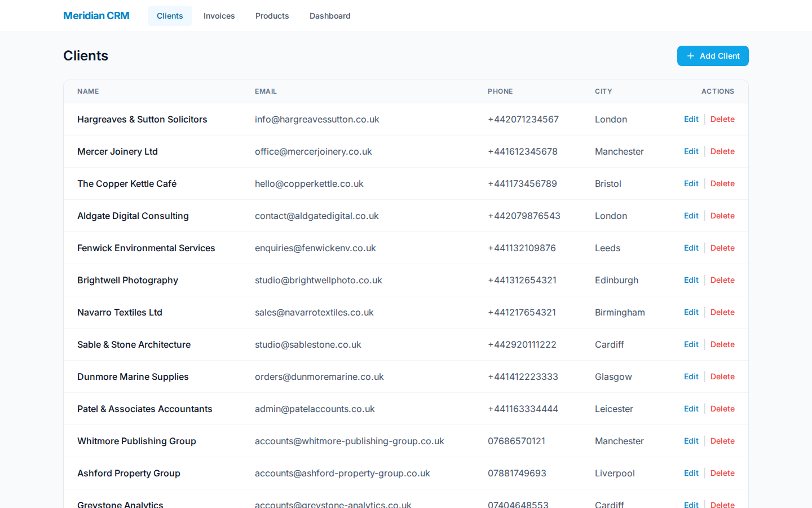Open the Dashboard tab

pyautogui.click(x=330, y=16)
